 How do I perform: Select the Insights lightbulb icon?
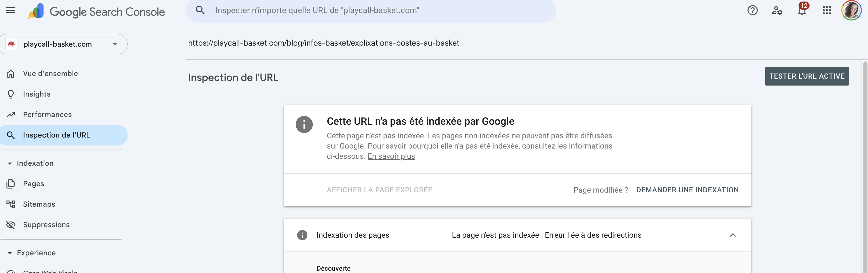tap(11, 94)
